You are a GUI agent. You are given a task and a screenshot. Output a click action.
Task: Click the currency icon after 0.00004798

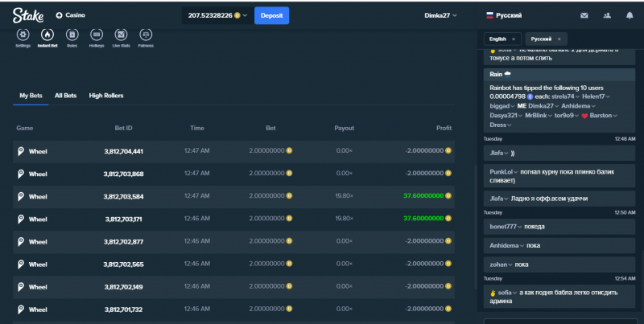click(x=530, y=96)
